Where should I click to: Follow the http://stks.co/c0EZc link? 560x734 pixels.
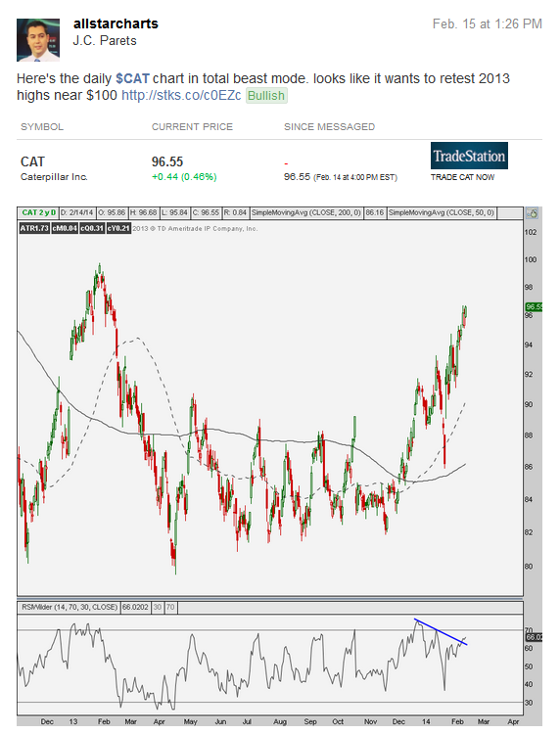coord(181,95)
